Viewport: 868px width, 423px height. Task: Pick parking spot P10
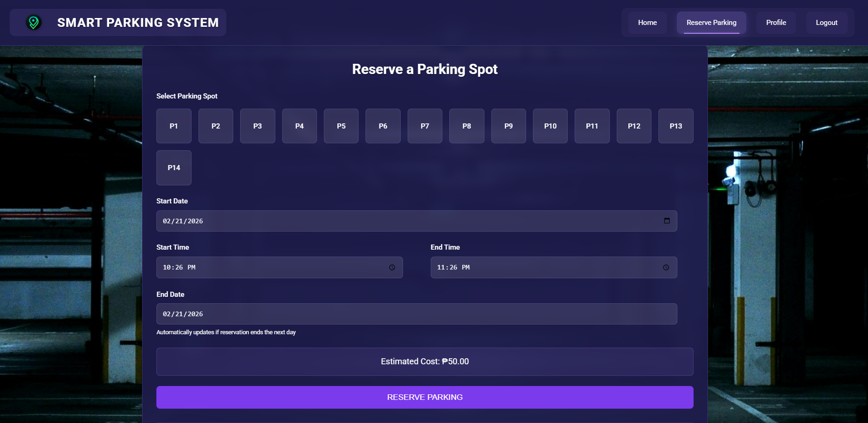pos(550,126)
